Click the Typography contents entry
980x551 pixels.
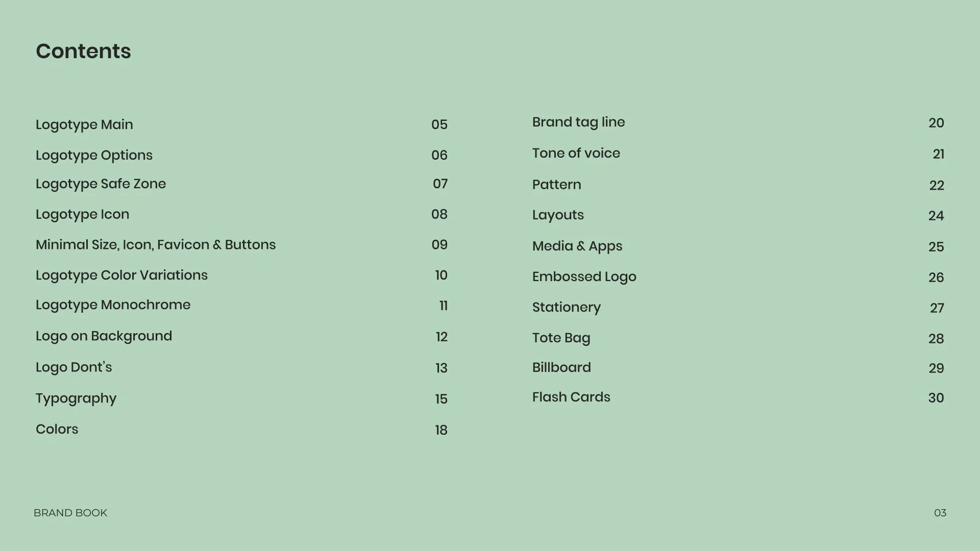[76, 398]
